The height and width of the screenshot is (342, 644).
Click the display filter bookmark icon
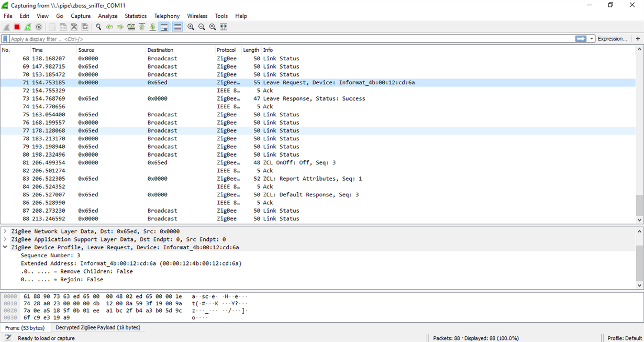click(5, 39)
